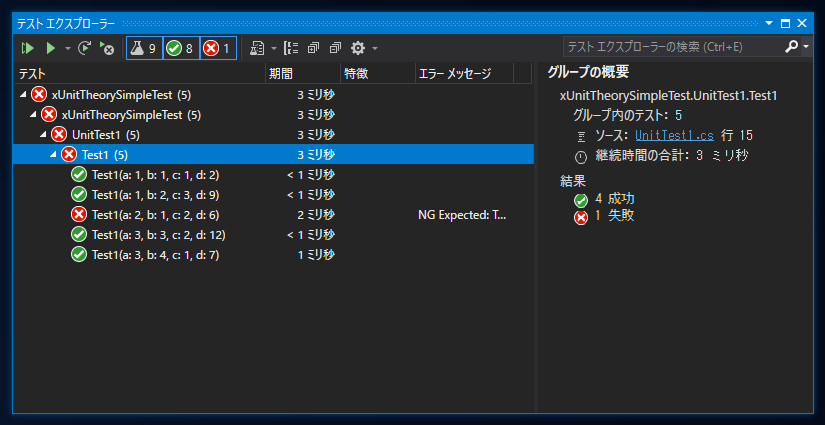
Task: Collapse the top-level xUnitTheorySimpleTest node
Action: (x=23, y=95)
